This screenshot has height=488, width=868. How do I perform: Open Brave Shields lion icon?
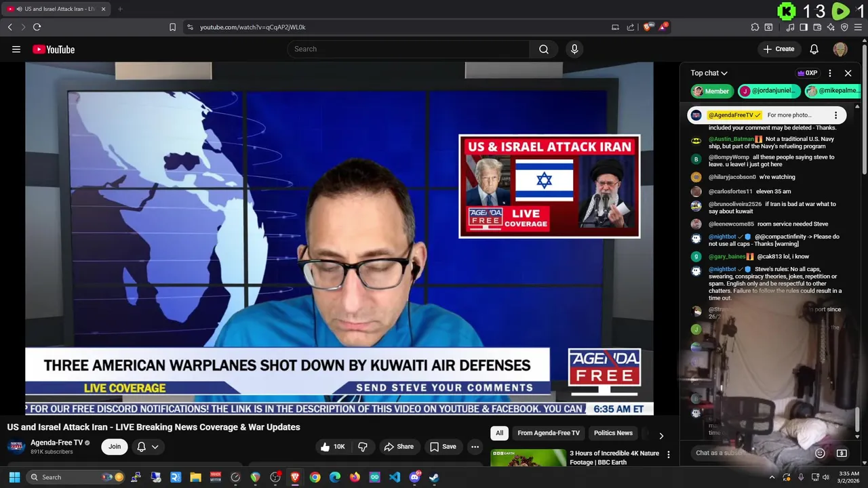(x=648, y=27)
